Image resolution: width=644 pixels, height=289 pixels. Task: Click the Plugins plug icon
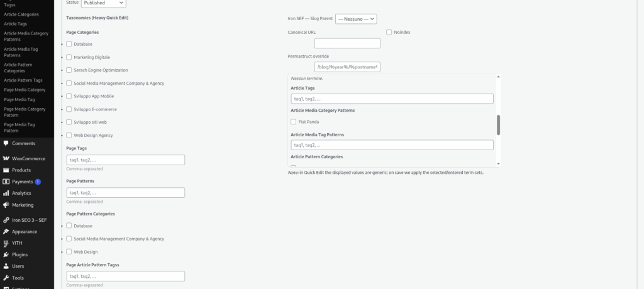[6, 254]
